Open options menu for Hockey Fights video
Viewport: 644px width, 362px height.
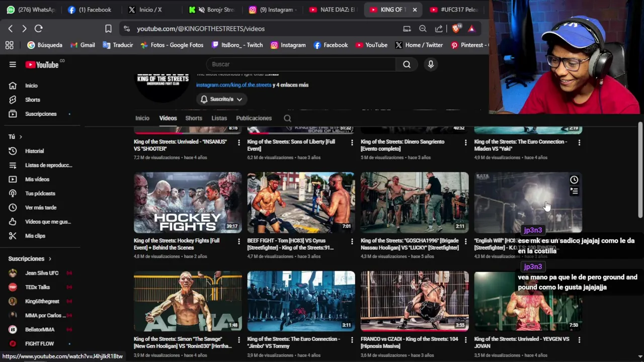pyautogui.click(x=239, y=242)
